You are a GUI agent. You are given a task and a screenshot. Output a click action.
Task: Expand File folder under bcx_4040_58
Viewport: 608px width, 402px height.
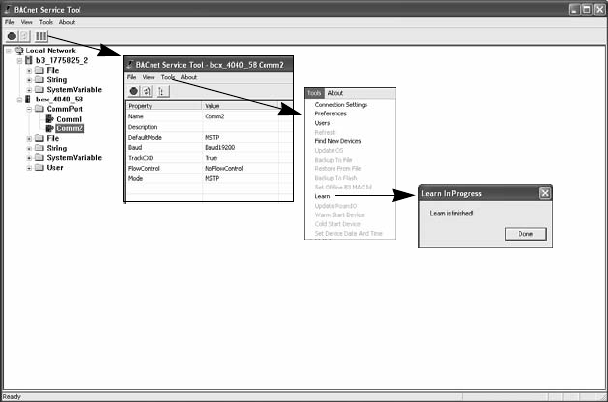29,138
